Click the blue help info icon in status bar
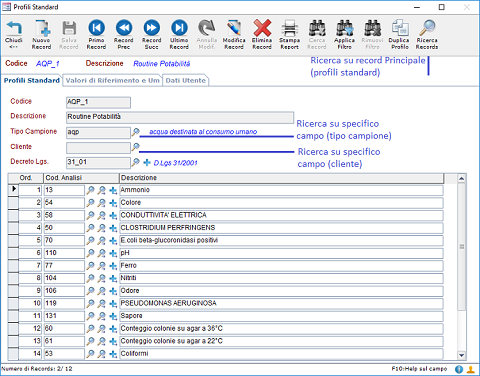This screenshot has height=376, width=480. point(459,369)
